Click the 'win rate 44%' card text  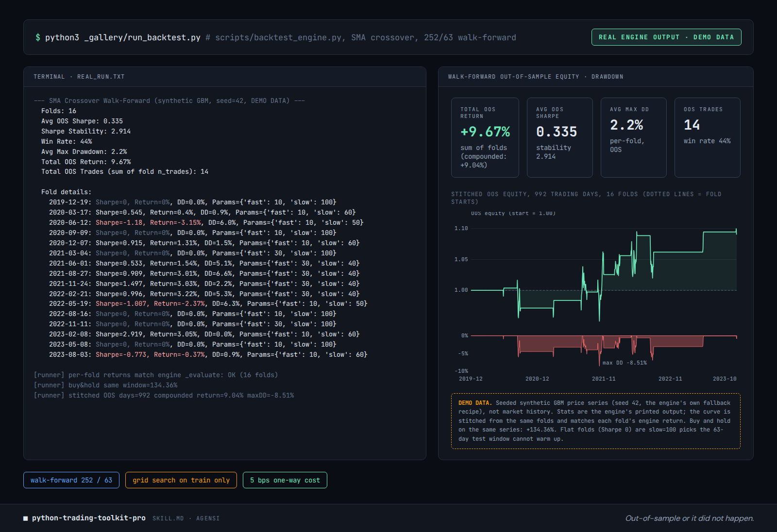pyautogui.click(x=707, y=141)
